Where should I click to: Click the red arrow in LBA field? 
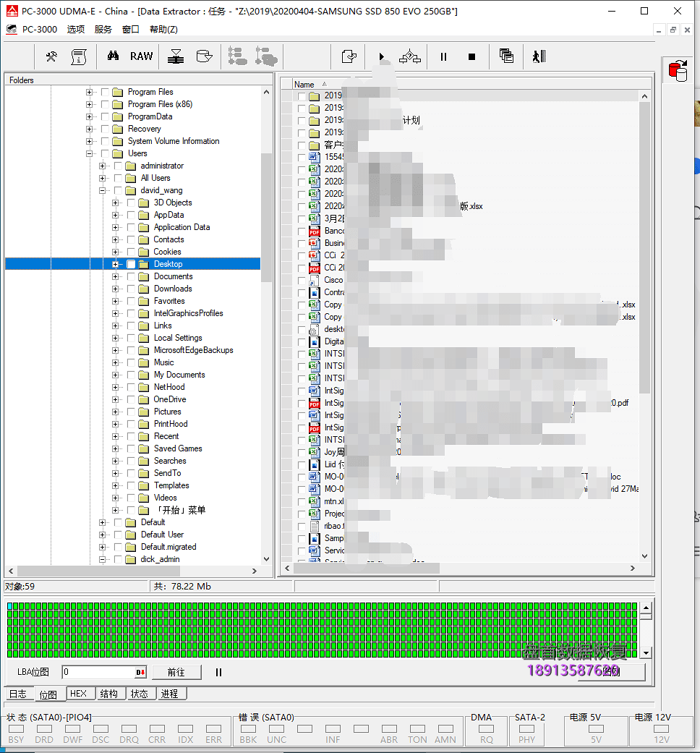pyautogui.click(x=140, y=672)
